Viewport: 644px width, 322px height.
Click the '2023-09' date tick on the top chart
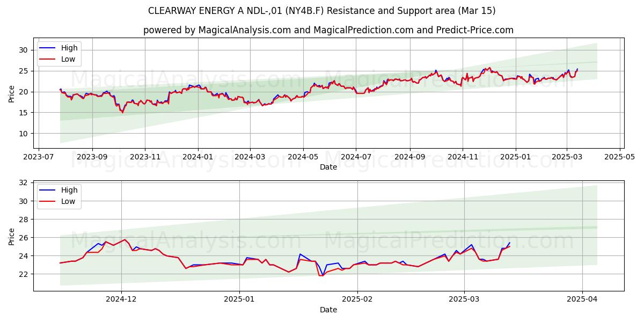92,157
